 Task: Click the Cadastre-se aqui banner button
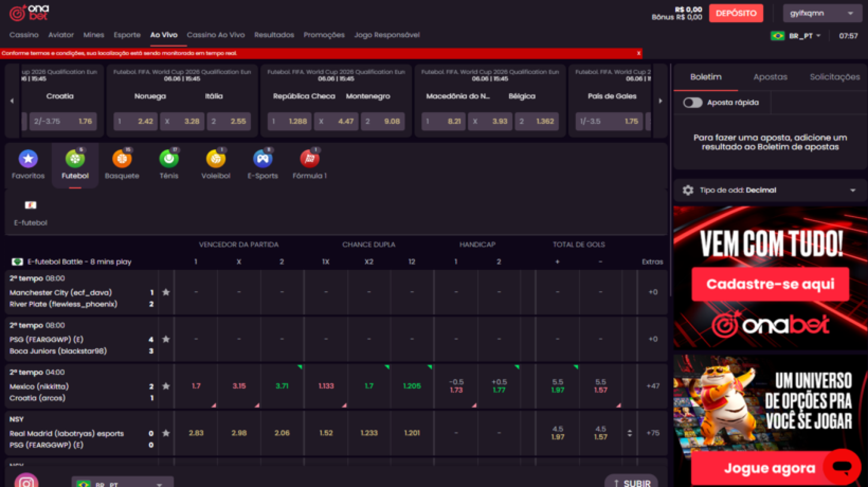pos(770,284)
